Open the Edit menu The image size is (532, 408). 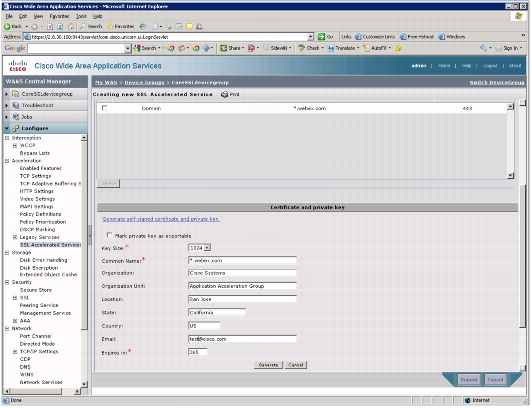click(x=23, y=16)
